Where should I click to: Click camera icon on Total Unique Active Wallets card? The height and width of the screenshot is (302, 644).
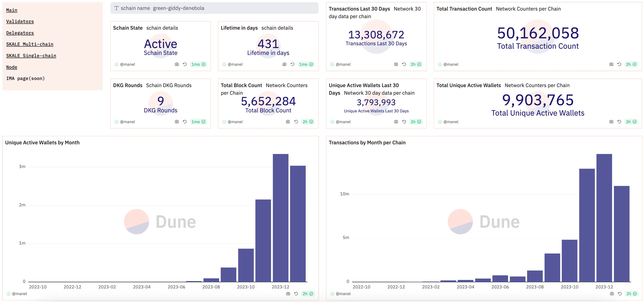611,122
